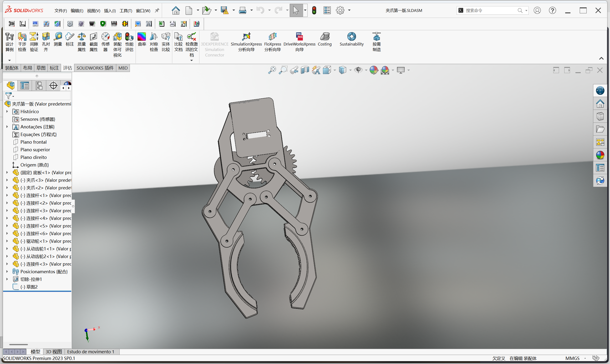Collapse the CommandManager ribbon with the chevron

click(601, 58)
